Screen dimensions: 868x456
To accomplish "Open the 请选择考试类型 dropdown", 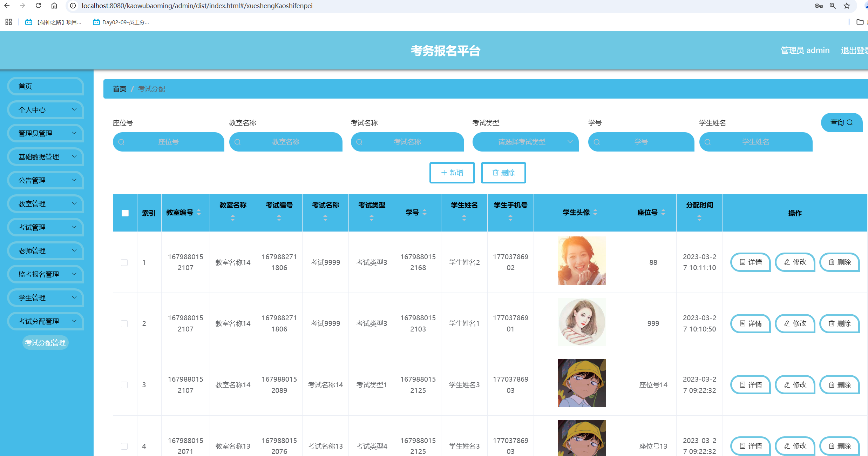I will [x=525, y=142].
